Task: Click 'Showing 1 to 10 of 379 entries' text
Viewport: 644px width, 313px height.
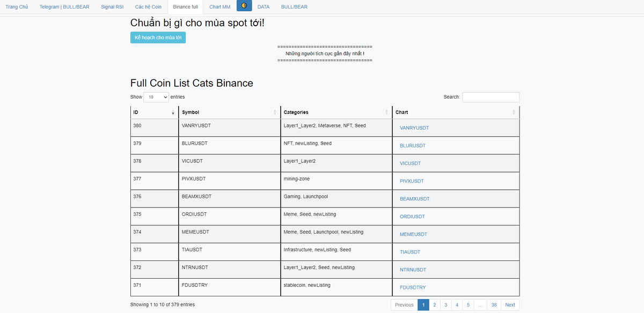Action: [163, 304]
